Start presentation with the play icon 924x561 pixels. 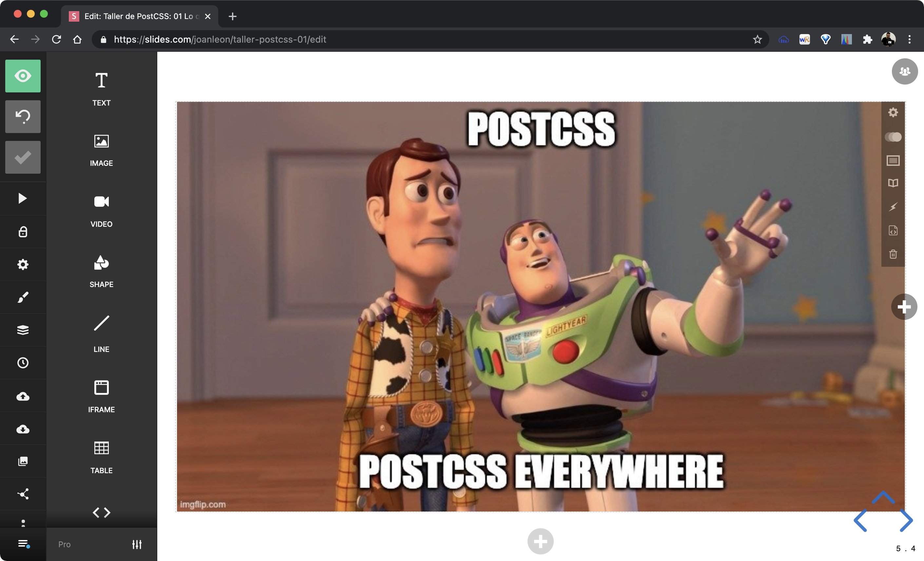pyautogui.click(x=23, y=198)
